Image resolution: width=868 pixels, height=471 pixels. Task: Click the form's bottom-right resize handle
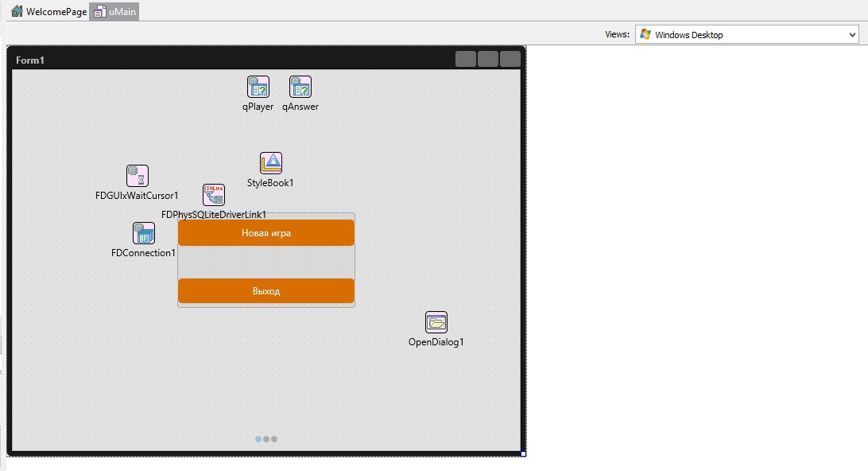coord(523,453)
